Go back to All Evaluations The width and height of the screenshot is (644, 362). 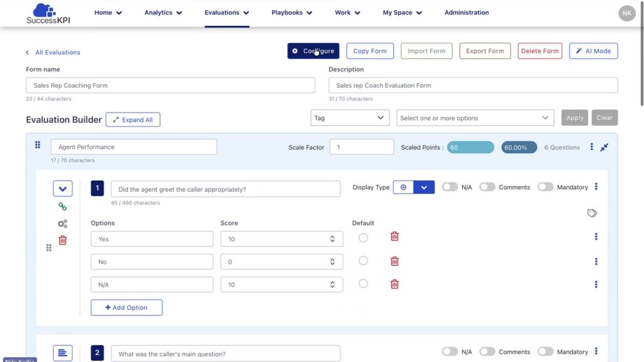53,52
